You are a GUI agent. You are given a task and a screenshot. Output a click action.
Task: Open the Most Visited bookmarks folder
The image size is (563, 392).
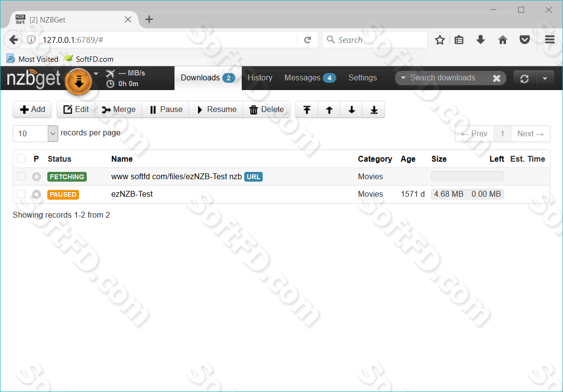point(33,59)
